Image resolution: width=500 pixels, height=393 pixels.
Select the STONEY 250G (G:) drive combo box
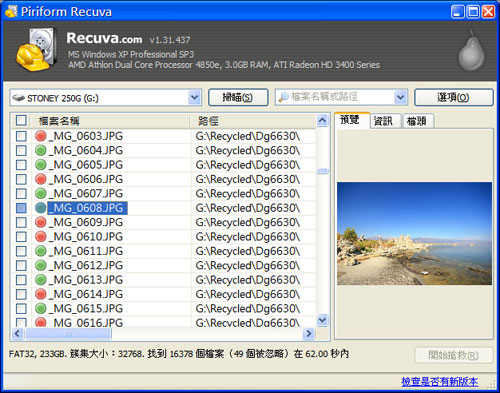coord(105,98)
